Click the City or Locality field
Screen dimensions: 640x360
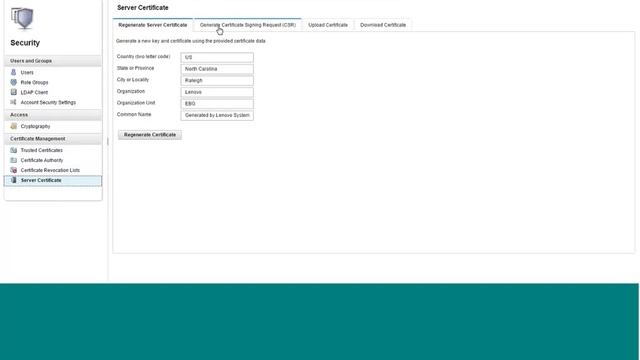pyautogui.click(x=217, y=80)
